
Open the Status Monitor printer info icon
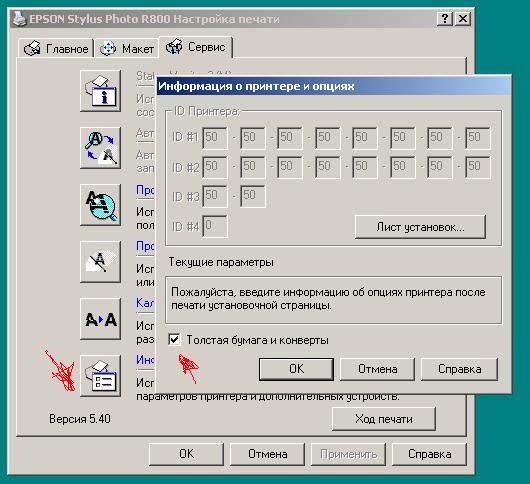coord(100,91)
